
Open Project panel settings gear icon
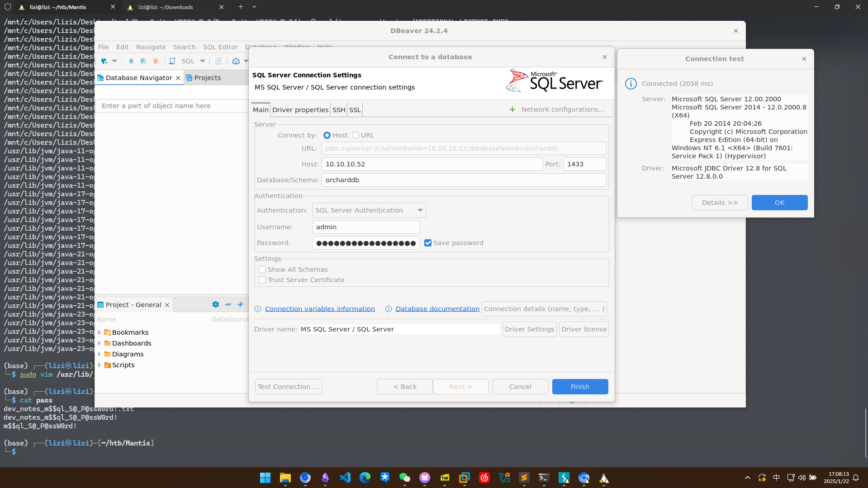(216, 305)
